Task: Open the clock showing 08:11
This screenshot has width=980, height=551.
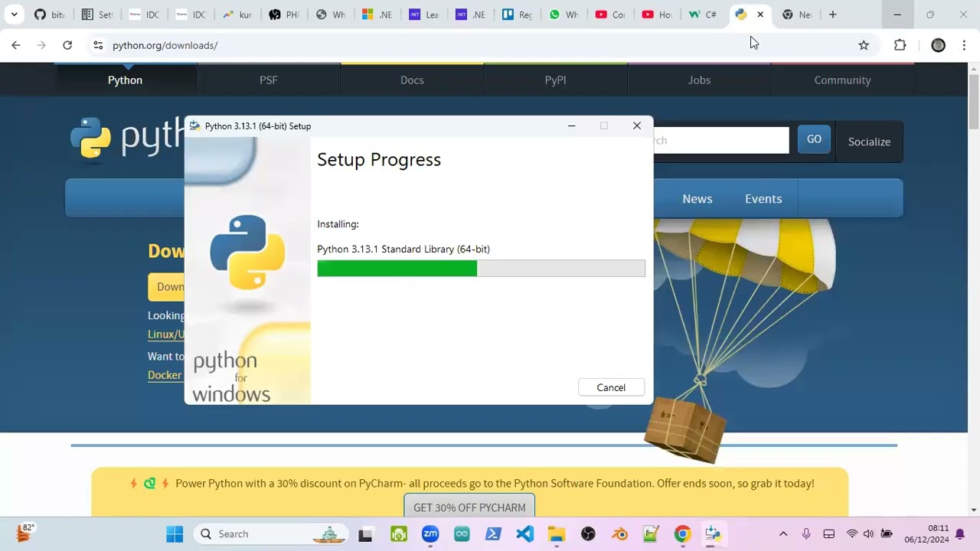Action: point(926,534)
